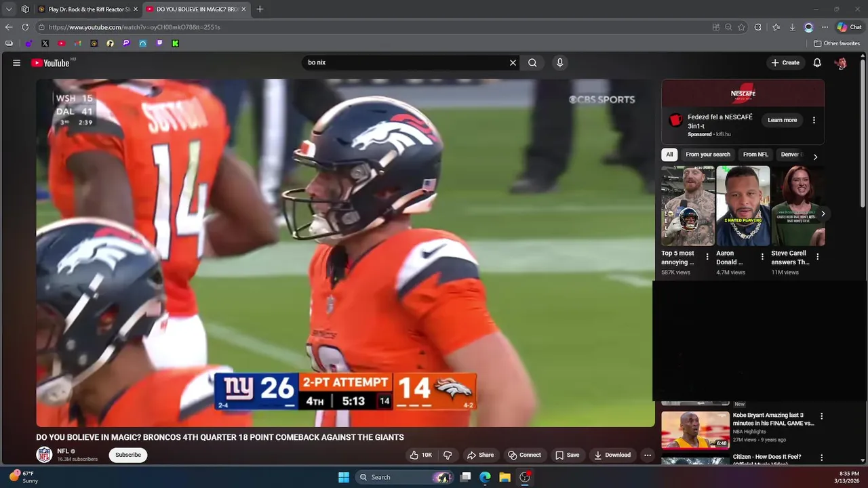Dislike the video with thumbs down
Screen dimensions: 868x488
[x=448, y=455]
